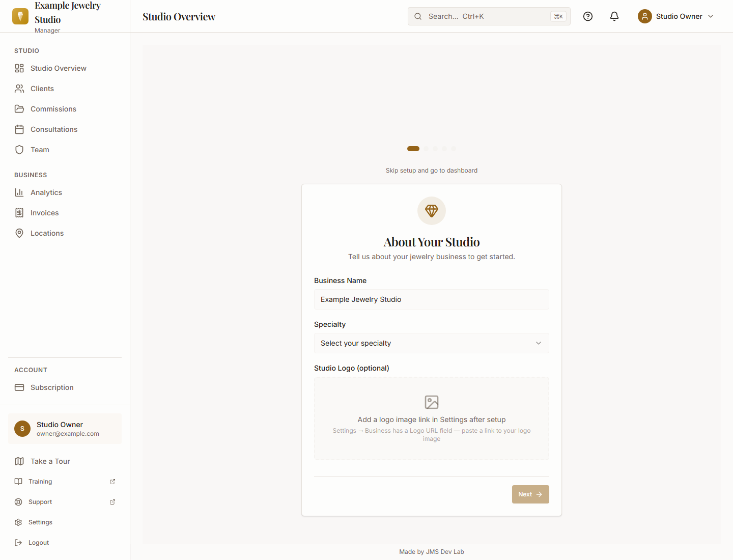Screen dimensions: 733x560
Task: Click the Next button
Action: point(530,494)
